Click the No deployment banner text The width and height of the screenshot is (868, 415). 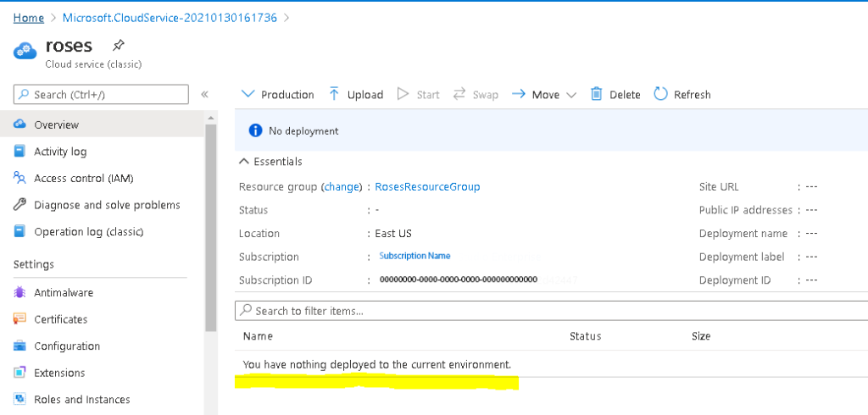coord(303,131)
